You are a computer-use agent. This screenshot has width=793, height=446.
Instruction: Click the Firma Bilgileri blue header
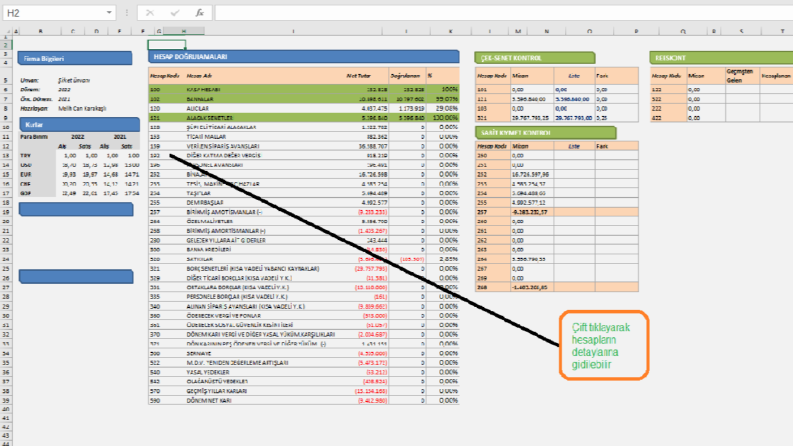pyautogui.click(x=75, y=58)
